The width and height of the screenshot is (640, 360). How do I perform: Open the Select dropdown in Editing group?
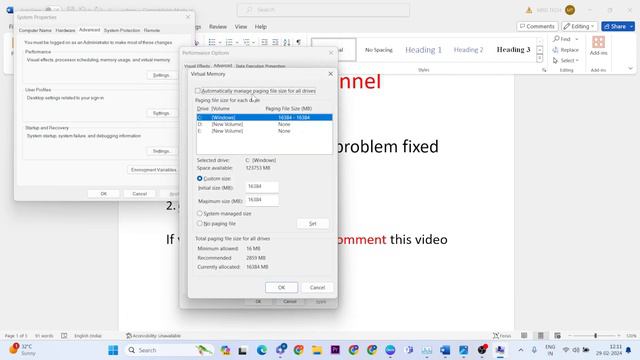pyautogui.click(x=566, y=60)
